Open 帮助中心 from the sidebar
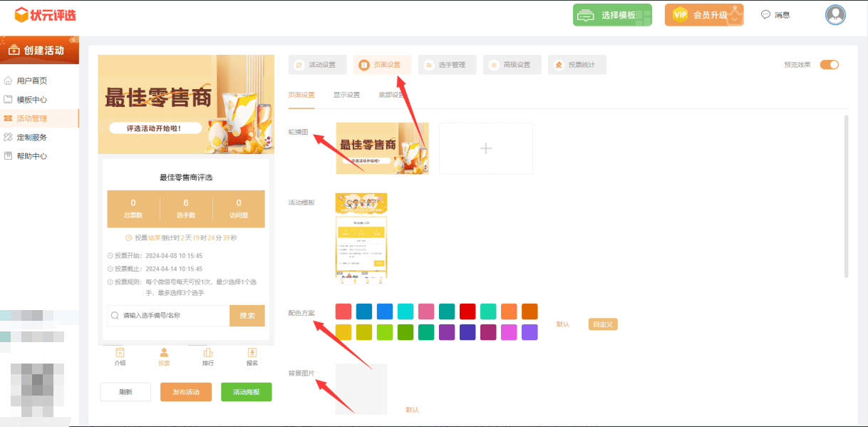Screen dimensions: 868x427 [x=34, y=155]
